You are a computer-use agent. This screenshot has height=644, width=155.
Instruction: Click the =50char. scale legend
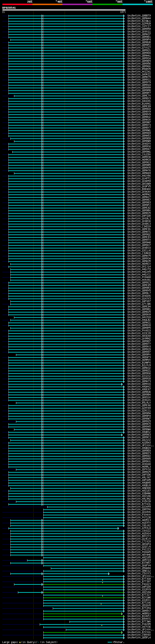click(116, 642)
